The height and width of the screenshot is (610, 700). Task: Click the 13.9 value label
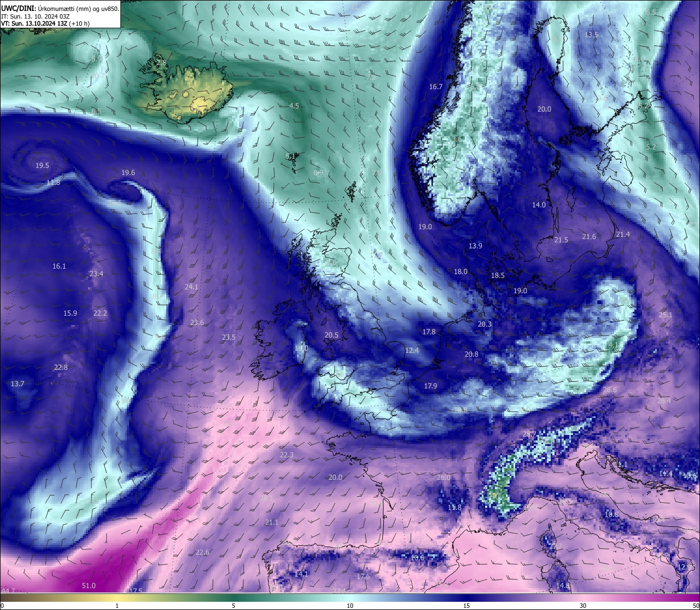[x=475, y=246]
